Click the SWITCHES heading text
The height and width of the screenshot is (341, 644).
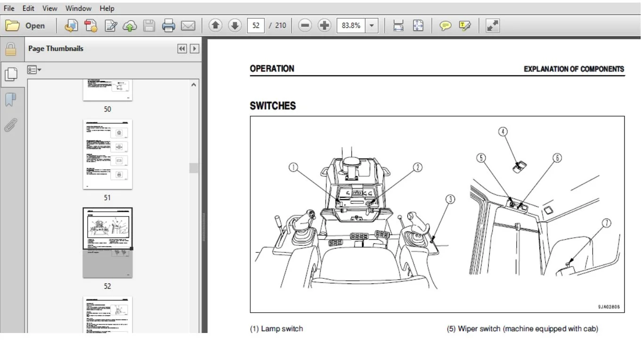pos(273,106)
